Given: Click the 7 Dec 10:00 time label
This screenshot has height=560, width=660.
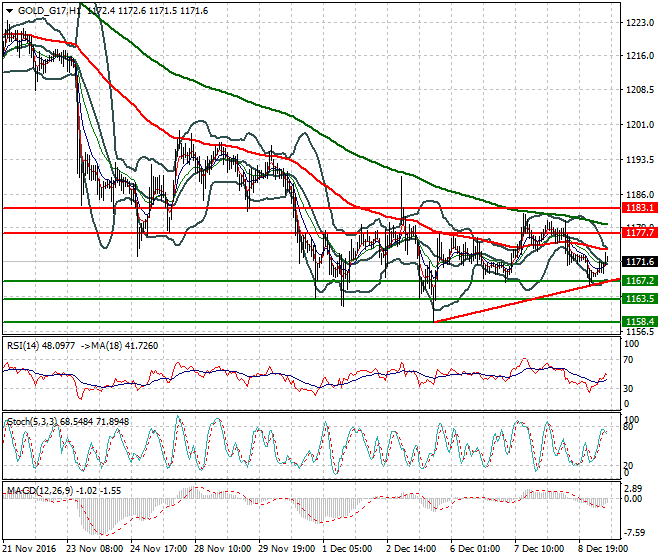Looking at the screenshot, I should click(x=539, y=549).
